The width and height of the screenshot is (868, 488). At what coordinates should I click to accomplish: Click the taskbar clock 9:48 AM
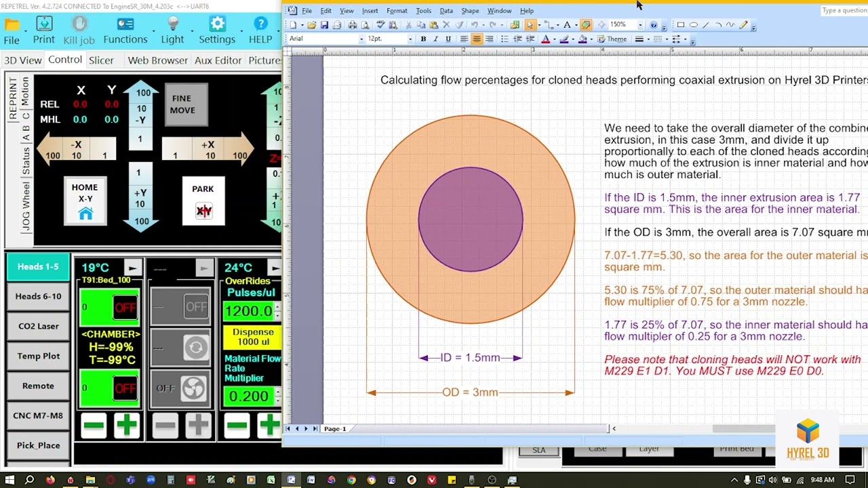(823, 480)
